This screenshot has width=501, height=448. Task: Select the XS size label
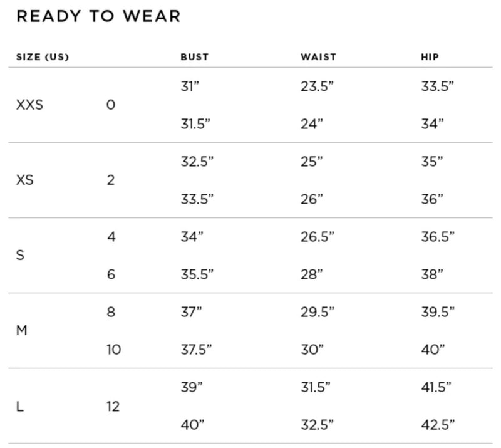pos(25,180)
